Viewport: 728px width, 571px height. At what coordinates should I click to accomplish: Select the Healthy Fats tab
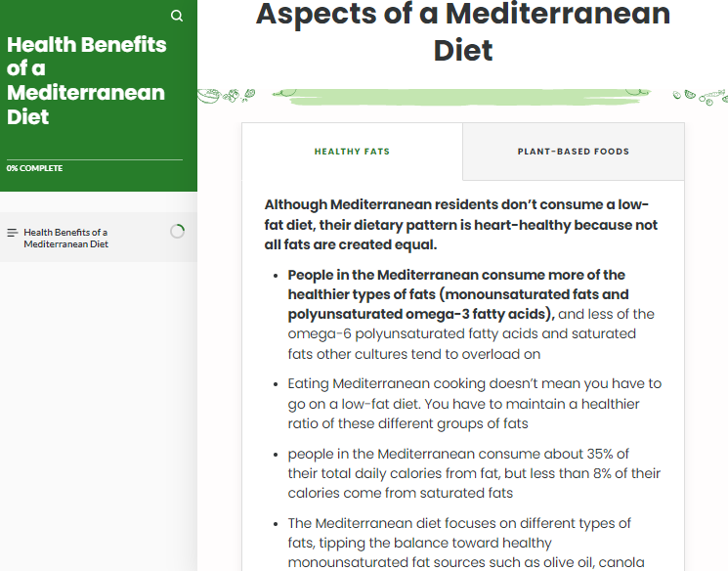pyautogui.click(x=352, y=152)
